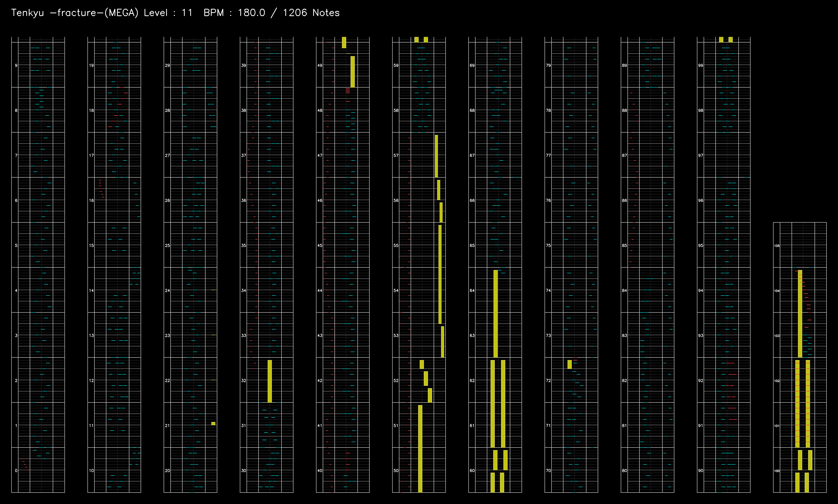Click measure number label 100
Screen dimensions: 838x504
pyautogui.click(x=777, y=471)
